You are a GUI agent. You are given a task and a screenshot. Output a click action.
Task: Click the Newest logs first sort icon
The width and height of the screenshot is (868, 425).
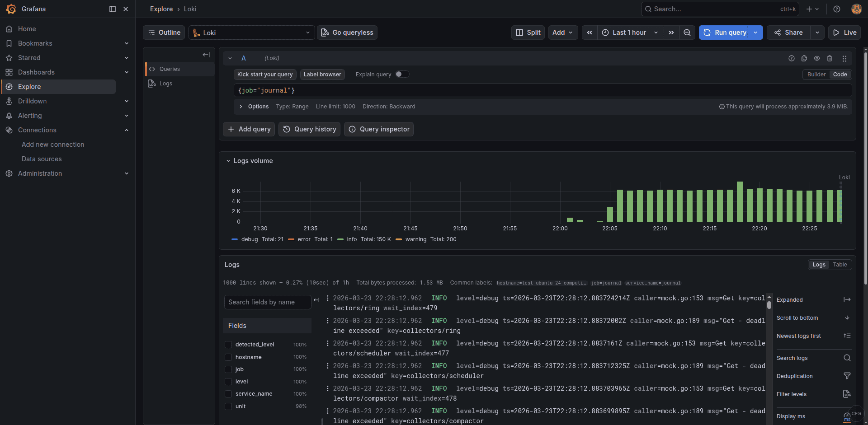(847, 335)
